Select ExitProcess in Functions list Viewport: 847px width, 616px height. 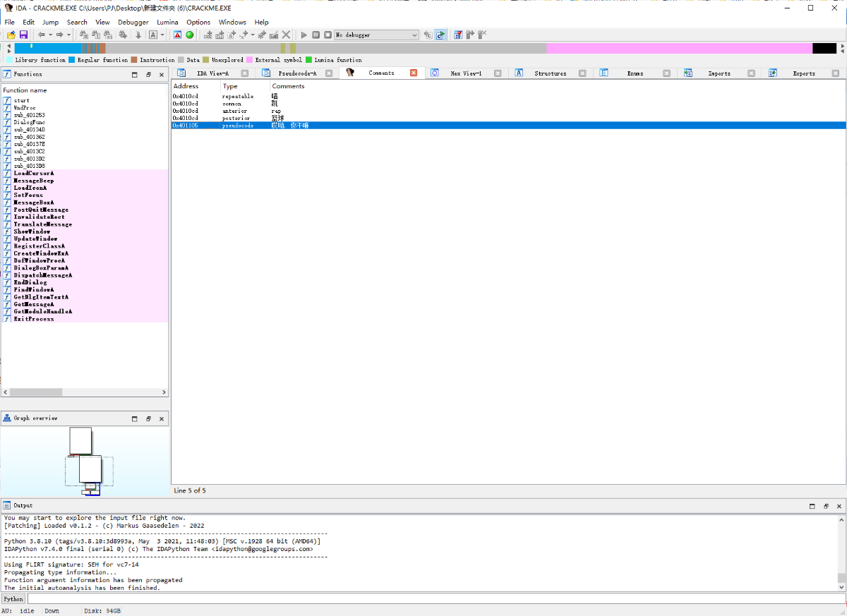pos(85,319)
